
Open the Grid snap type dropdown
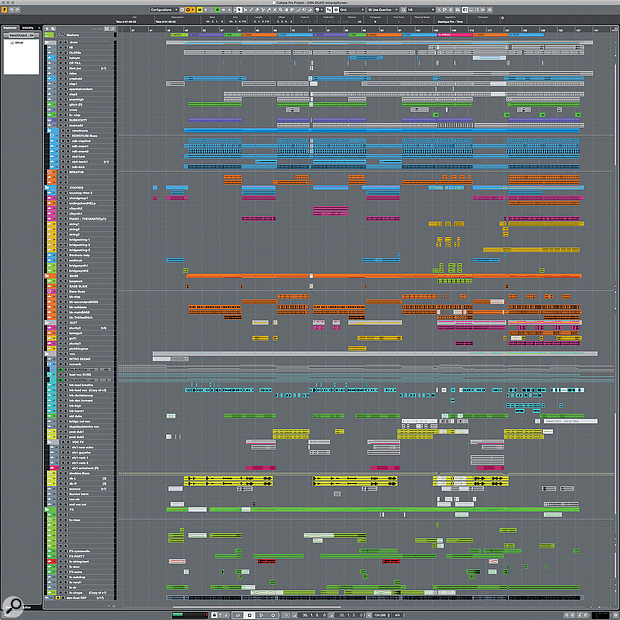pyautogui.click(x=352, y=9)
